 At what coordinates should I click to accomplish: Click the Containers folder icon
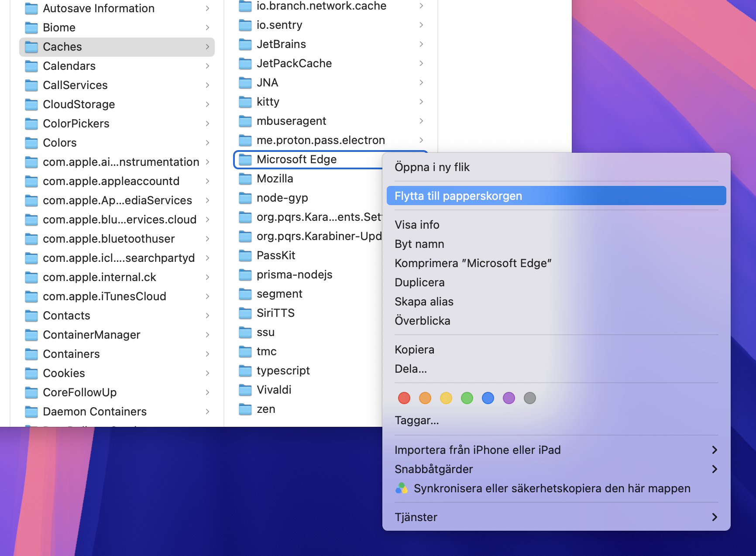point(31,354)
